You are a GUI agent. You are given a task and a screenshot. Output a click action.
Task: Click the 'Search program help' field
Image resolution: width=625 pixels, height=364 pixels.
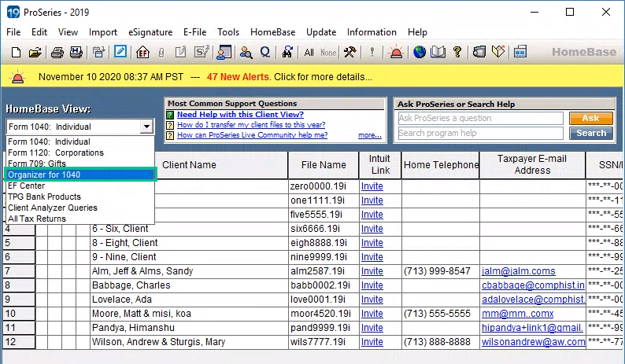(480, 133)
